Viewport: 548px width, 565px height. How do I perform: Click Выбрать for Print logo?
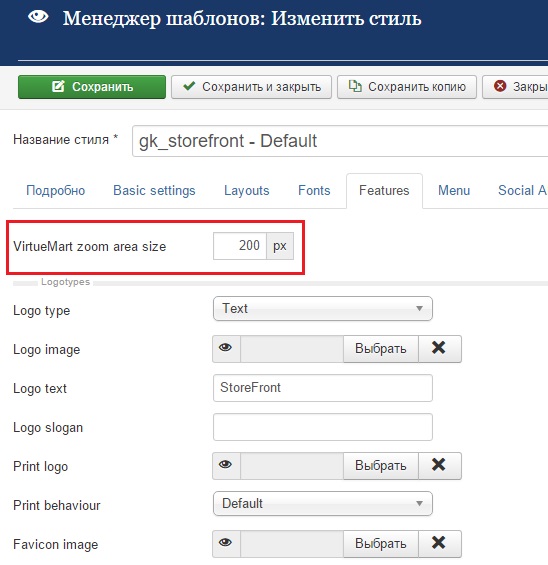coord(381,466)
